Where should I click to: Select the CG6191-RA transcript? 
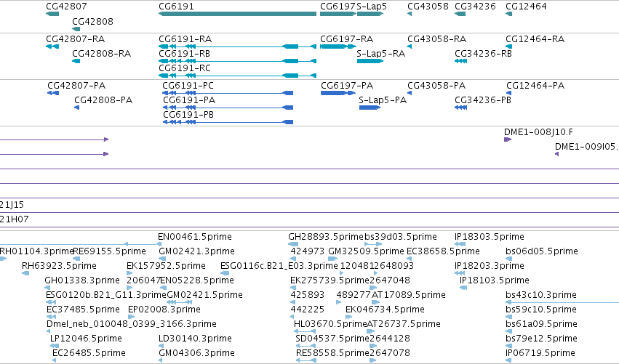click(x=237, y=46)
